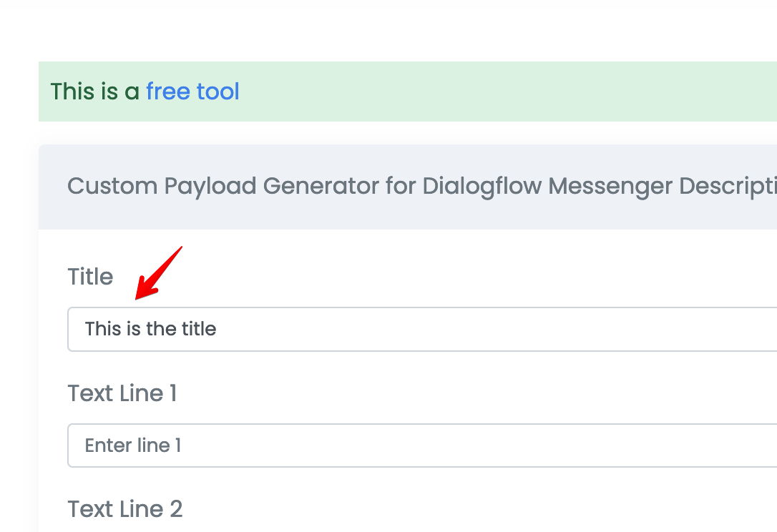777x532 pixels.
Task: Click the word "Dialogflow" in the card header
Action: [x=482, y=186]
